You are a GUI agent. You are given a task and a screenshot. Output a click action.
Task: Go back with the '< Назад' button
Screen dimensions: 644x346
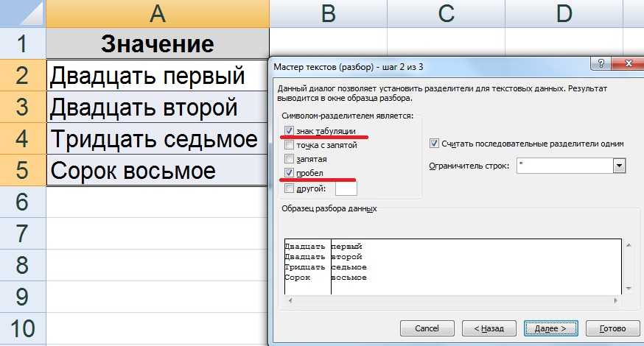489,328
